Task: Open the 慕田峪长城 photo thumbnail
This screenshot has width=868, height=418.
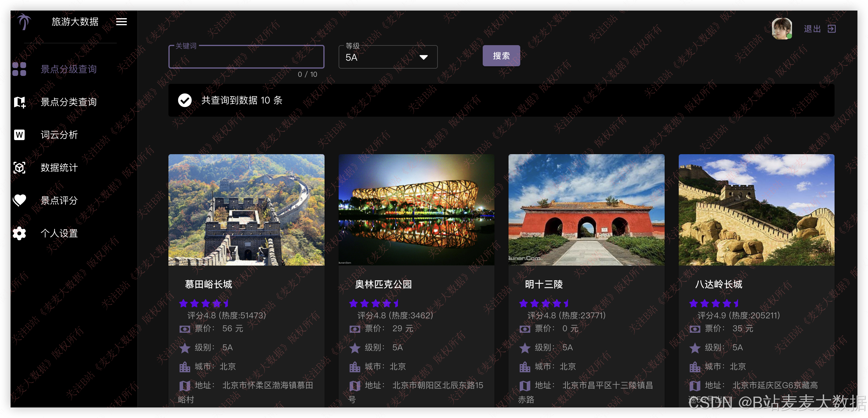Action: tap(246, 210)
